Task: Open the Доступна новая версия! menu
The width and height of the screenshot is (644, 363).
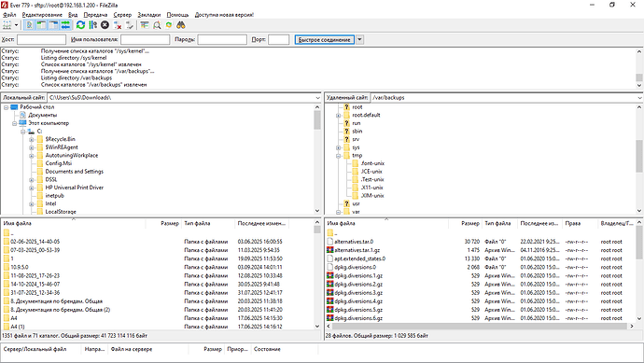Action: (224, 15)
